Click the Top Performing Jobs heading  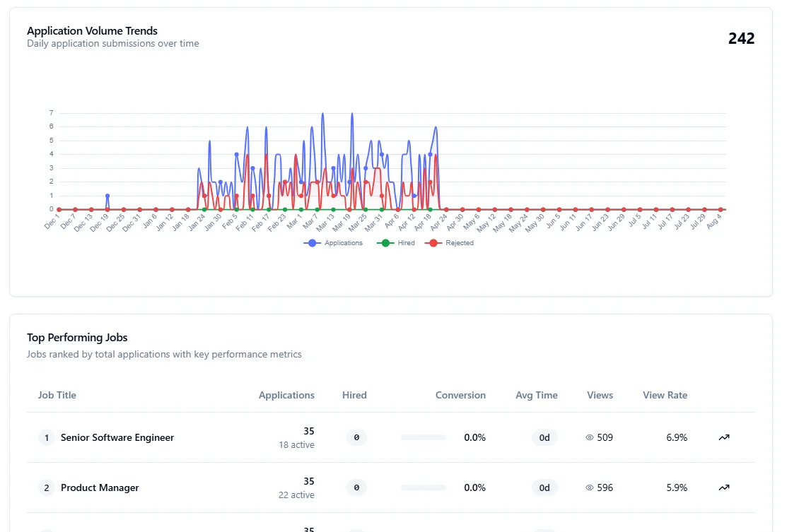77,338
